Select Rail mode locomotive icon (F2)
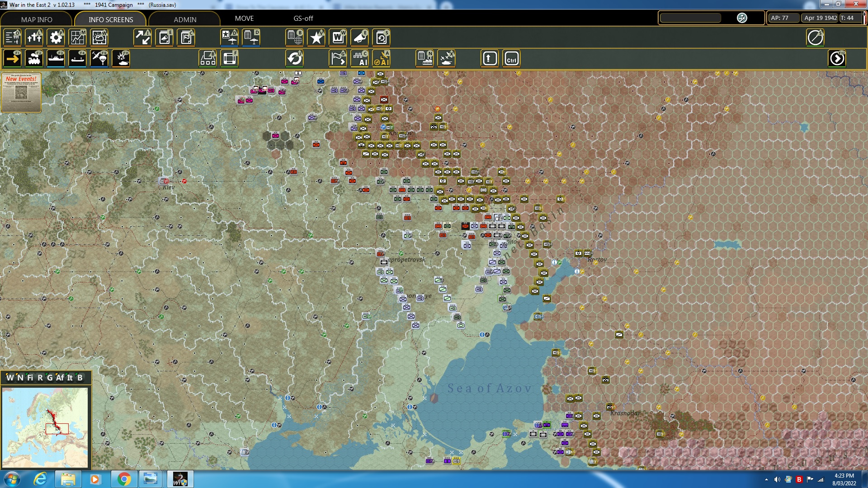 click(x=34, y=59)
